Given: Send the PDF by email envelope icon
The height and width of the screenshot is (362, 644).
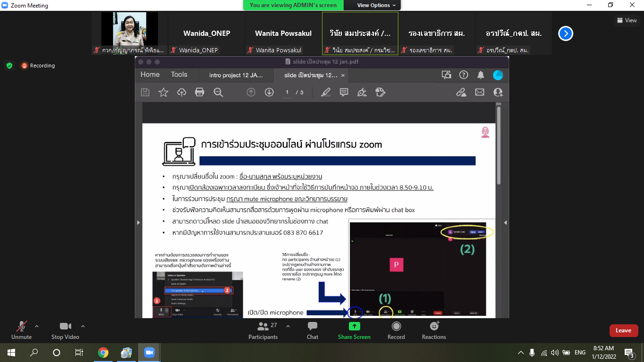Looking at the screenshot, I should point(479,92).
